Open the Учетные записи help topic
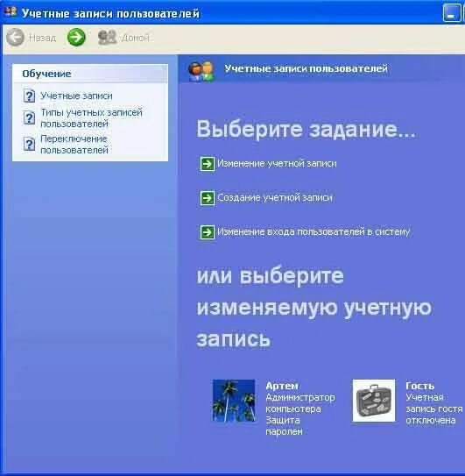This screenshot has width=465, height=476. [76, 96]
